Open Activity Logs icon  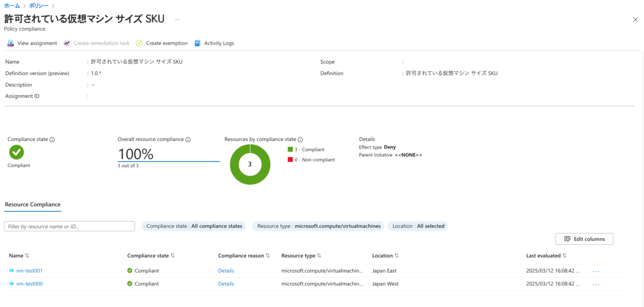point(197,43)
